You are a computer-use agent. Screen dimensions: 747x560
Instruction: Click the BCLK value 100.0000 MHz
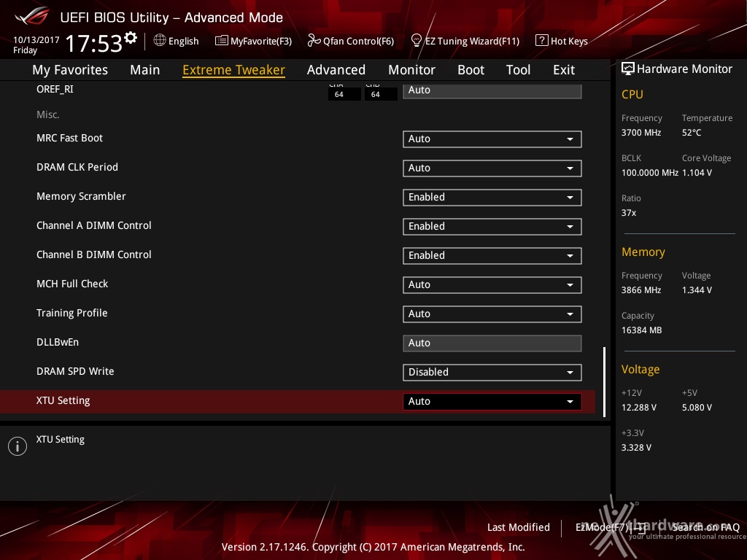pyautogui.click(x=650, y=173)
